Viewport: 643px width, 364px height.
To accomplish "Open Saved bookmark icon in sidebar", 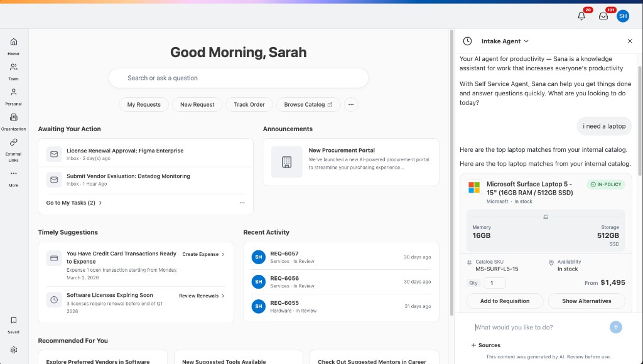I will click(14, 324).
